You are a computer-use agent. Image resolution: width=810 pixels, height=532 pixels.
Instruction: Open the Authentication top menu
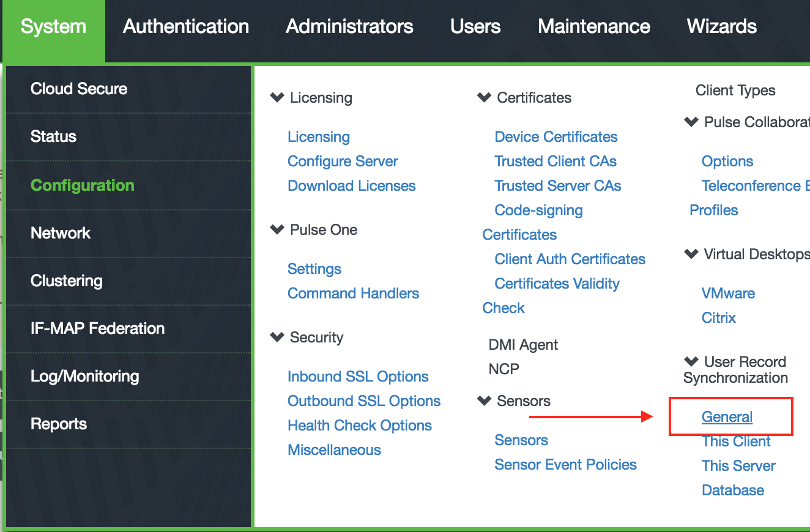click(186, 27)
